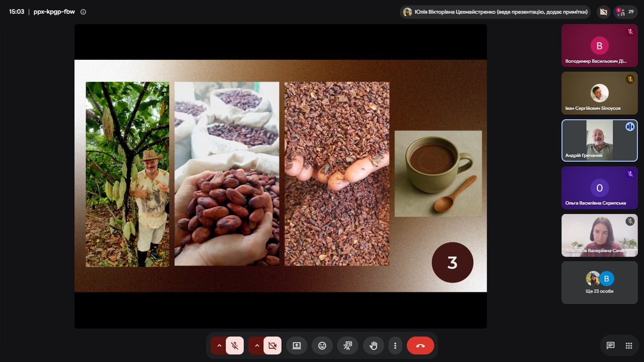This screenshot has height=362, width=644.
Task: Select Іван Сергійович Білоусов participant tile
Action: click(x=599, y=93)
